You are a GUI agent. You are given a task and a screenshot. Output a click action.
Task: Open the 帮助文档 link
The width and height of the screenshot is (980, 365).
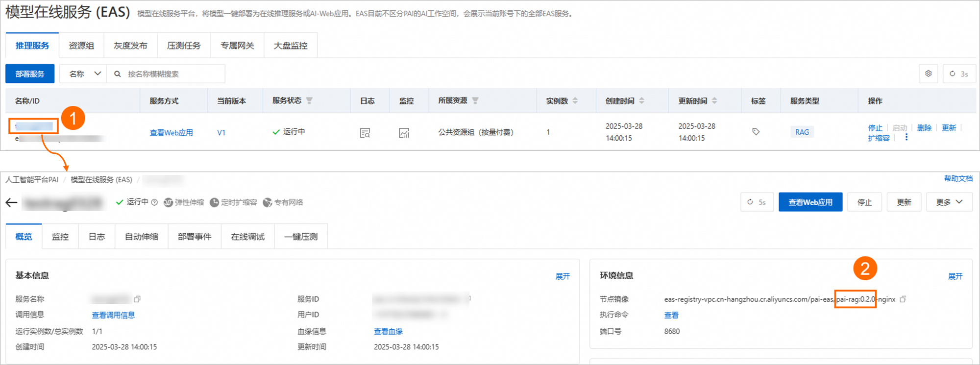(x=958, y=178)
